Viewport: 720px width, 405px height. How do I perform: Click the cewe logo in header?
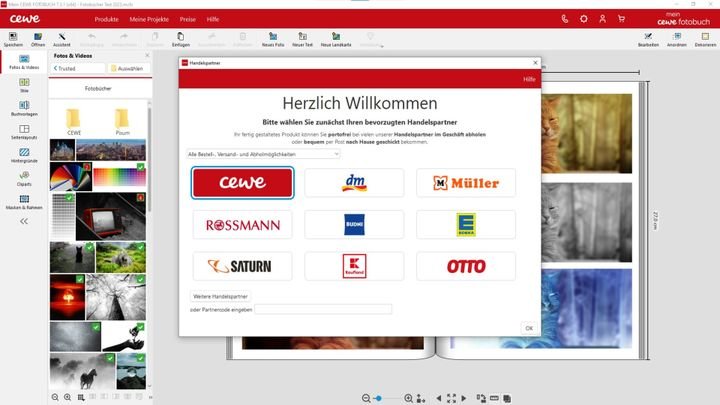coord(25,19)
